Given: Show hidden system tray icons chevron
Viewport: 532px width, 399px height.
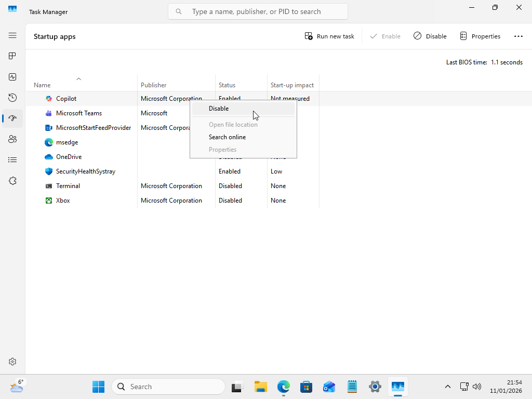Looking at the screenshot, I should tap(447, 387).
